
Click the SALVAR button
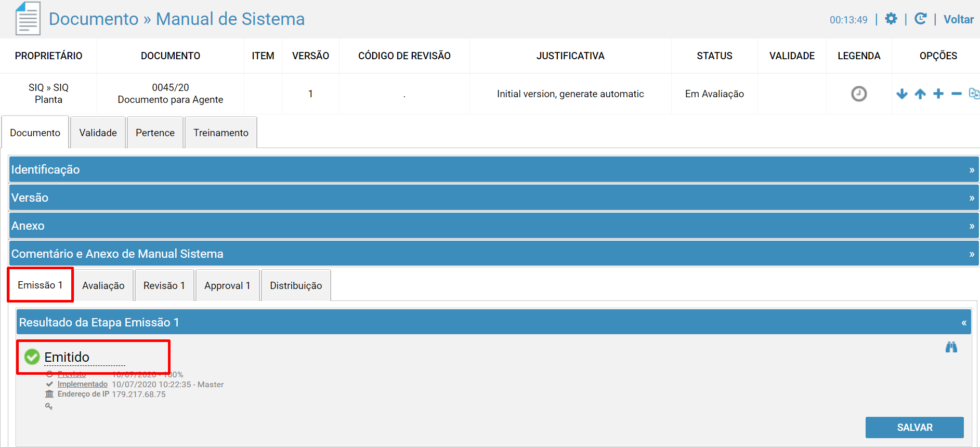[x=914, y=427]
